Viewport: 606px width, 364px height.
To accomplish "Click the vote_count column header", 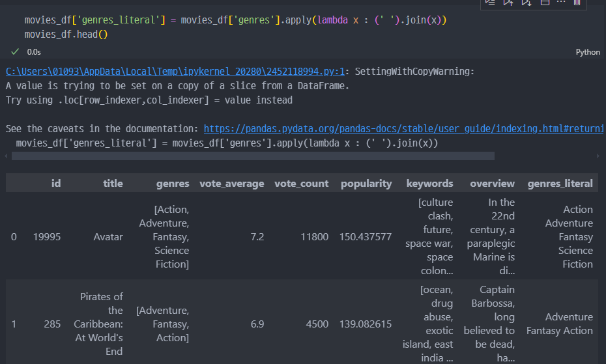I will (302, 184).
